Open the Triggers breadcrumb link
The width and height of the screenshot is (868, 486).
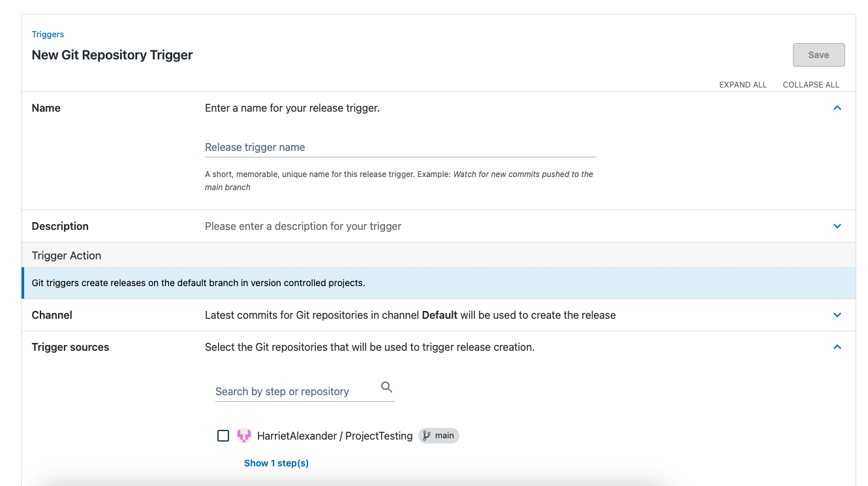pos(48,34)
